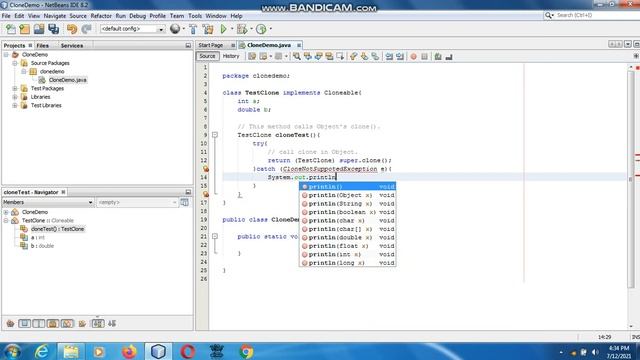This screenshot has width=640, height=360.
Task: Click the History view button
Action: 231,56
